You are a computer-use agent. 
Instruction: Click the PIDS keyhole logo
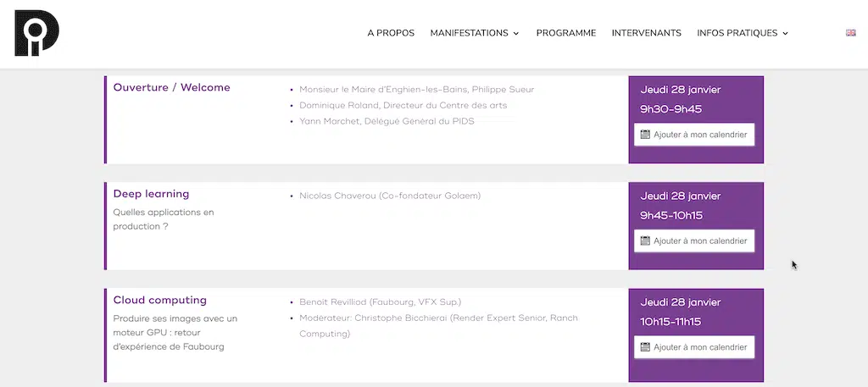[x=36, y=33]
